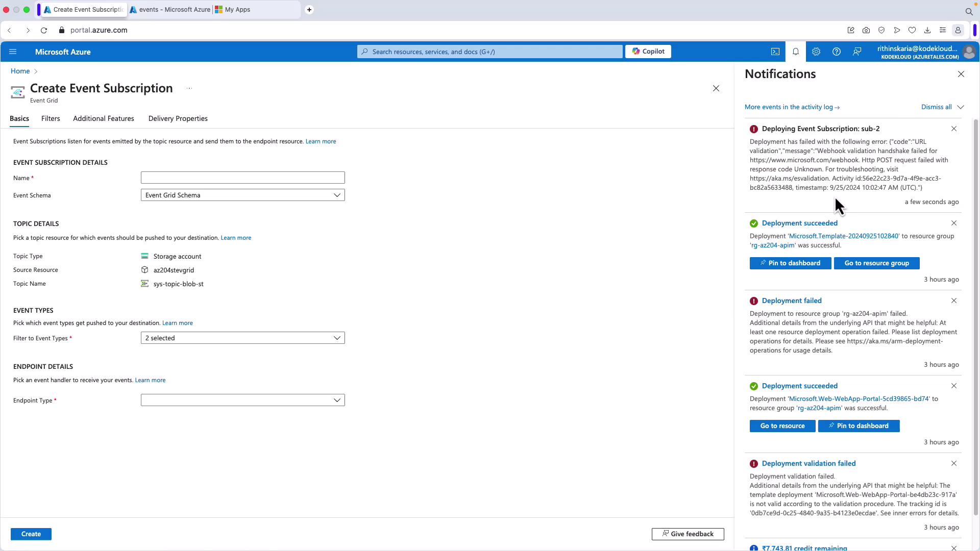Open Azure Cloud Shell icon

(775, 52)
